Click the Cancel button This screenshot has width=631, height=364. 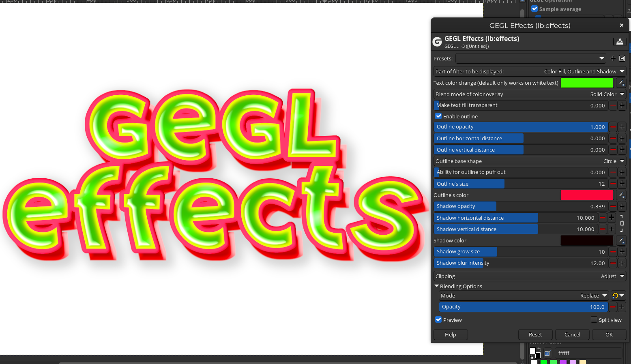click(x=572, y=334)
